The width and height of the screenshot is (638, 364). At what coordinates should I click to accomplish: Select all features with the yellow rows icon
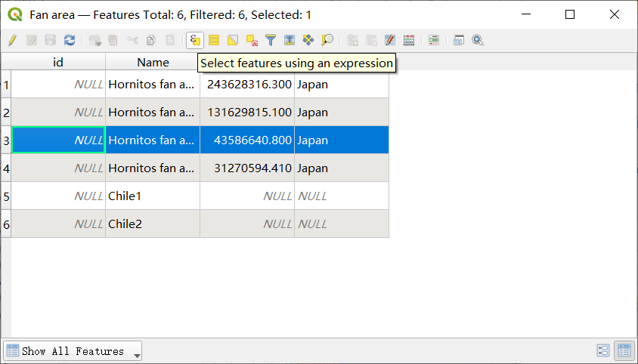click(x=214, y=40)
